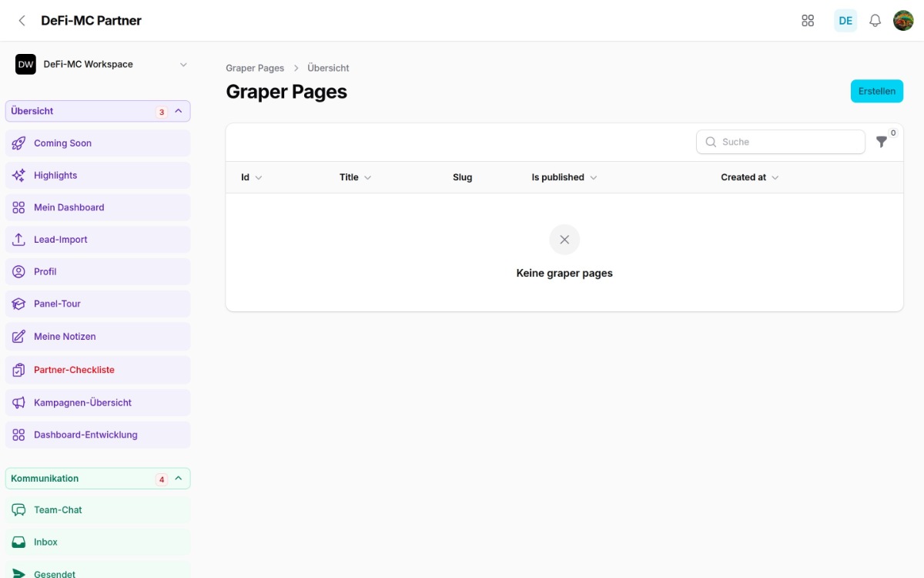Click the grid icon for Mein Dashboard
This screenshot has width=924, height=578.
[x=19, y=207]
